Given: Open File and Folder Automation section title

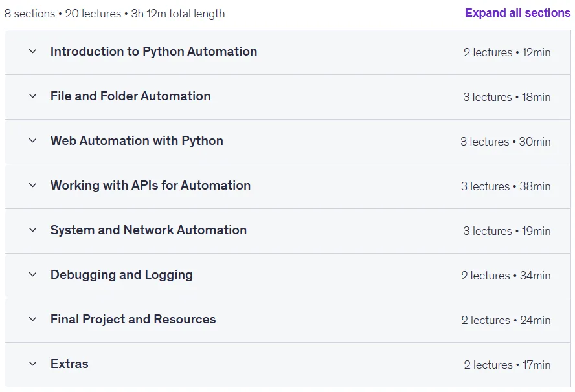Looking at the screenshot, I should (x=131, y=96).
